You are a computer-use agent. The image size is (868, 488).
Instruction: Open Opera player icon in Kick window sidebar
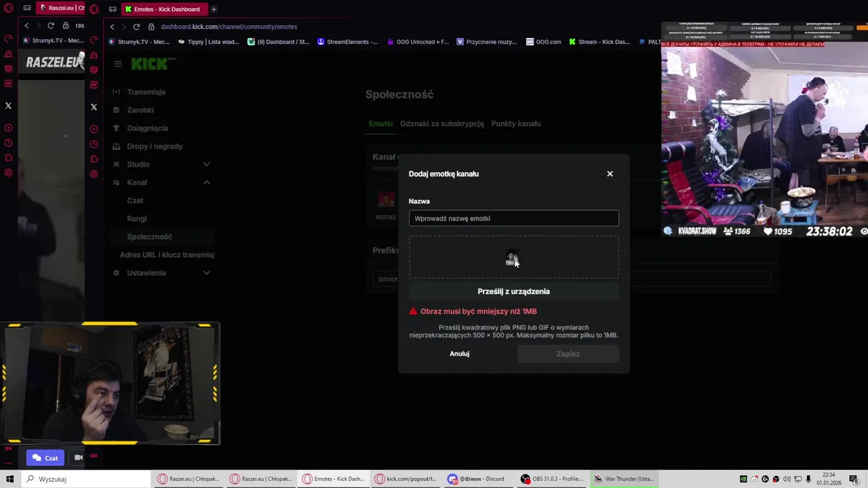(94, 129)
